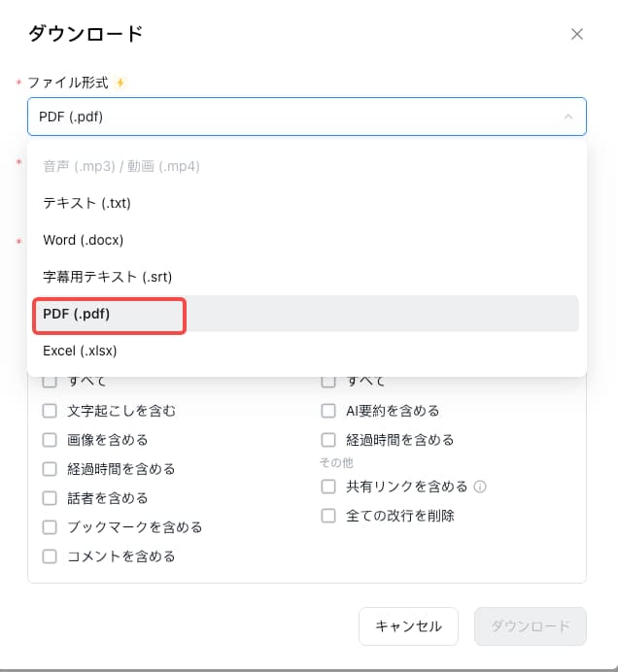Select テキスト (.txt) from format list
The width and height of the screenshot is (618, 672).
(x=87, y=203)
